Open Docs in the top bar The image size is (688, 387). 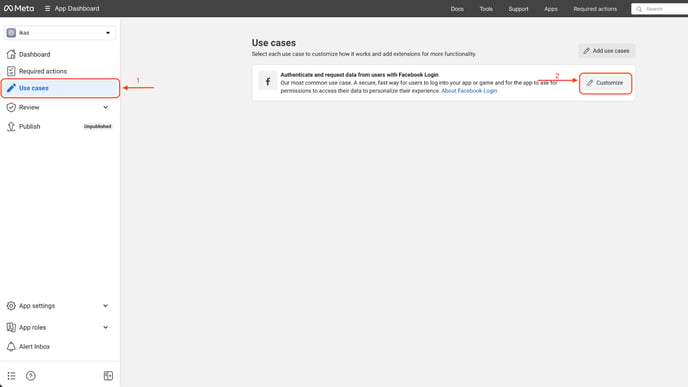[x=457, y=9]
